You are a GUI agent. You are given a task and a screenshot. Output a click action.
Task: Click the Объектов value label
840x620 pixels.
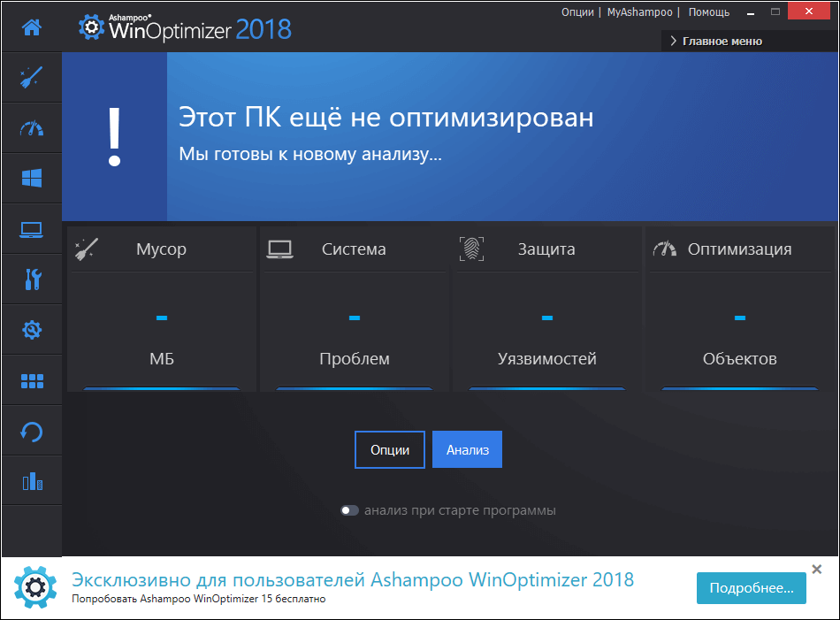[740, 359]
